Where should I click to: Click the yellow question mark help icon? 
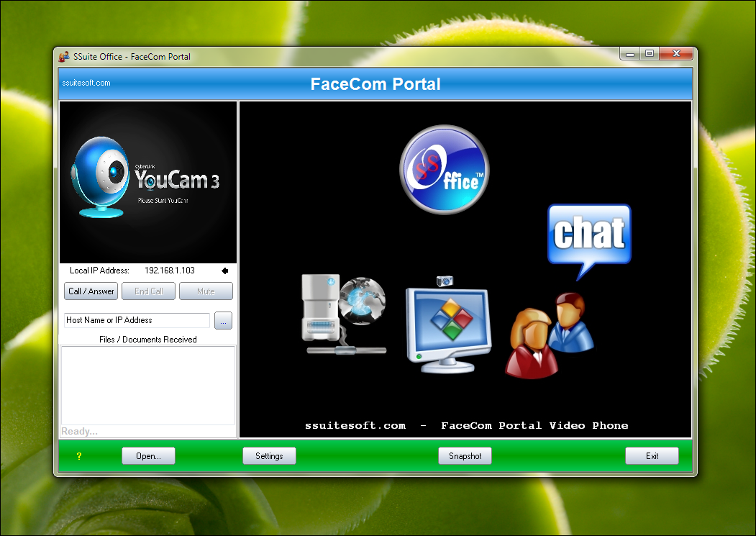[x=79, y=456]
